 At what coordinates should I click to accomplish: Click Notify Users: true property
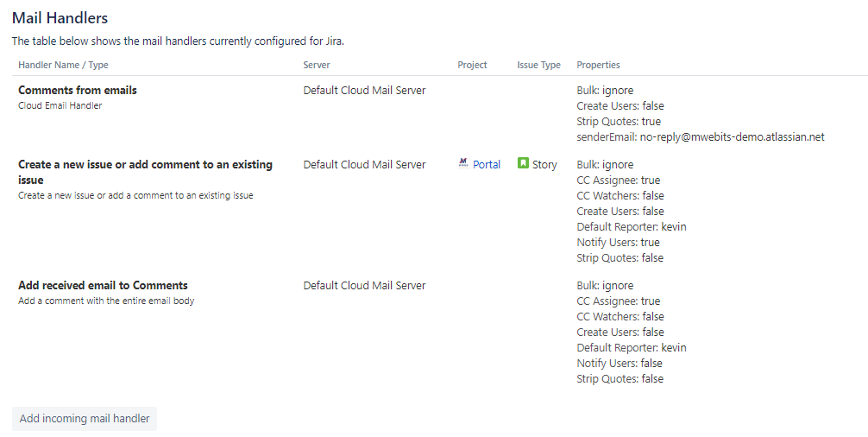(619, 242)
